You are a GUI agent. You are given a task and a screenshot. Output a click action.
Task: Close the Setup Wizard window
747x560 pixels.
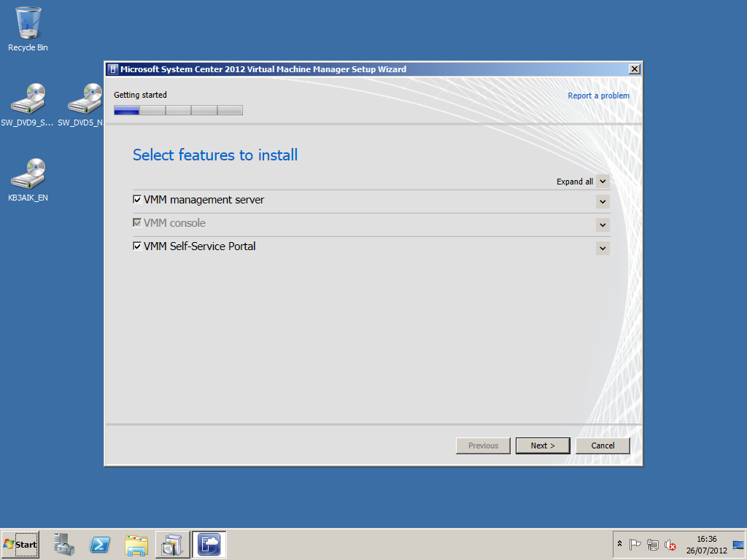[634, 69]
